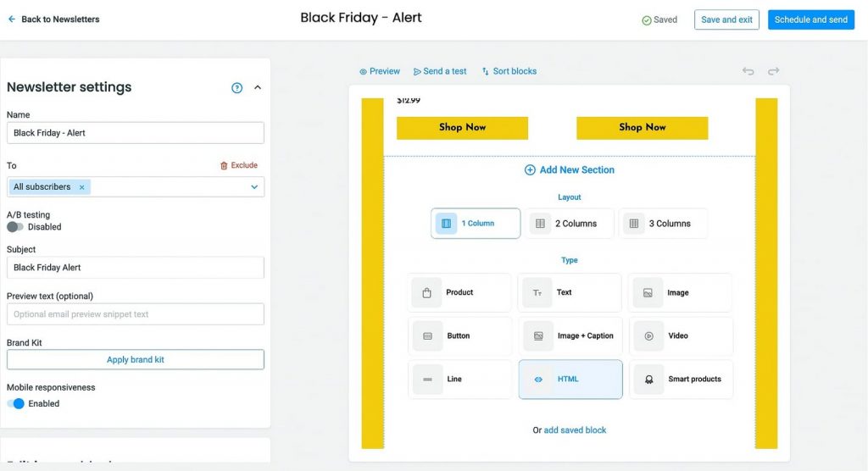This screenshot has width=868, height=471.
Task: Disable the Mobile responsiveness toggle
Action: 15,403
